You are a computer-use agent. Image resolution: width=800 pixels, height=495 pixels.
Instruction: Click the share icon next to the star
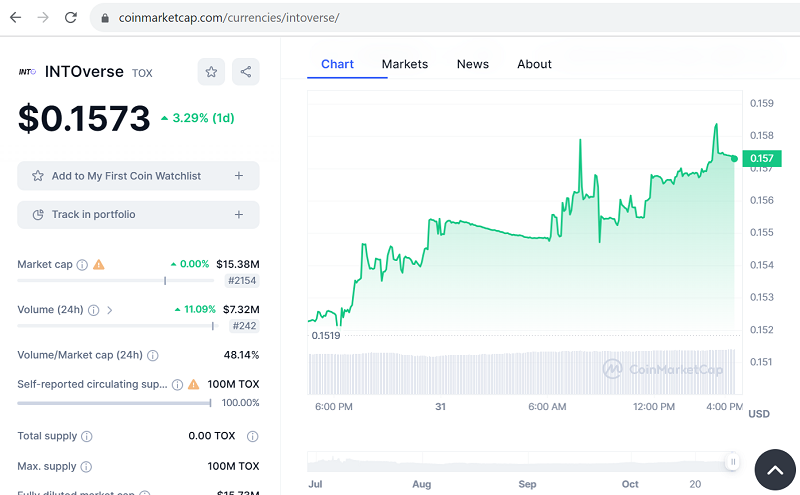pos(246,72)
